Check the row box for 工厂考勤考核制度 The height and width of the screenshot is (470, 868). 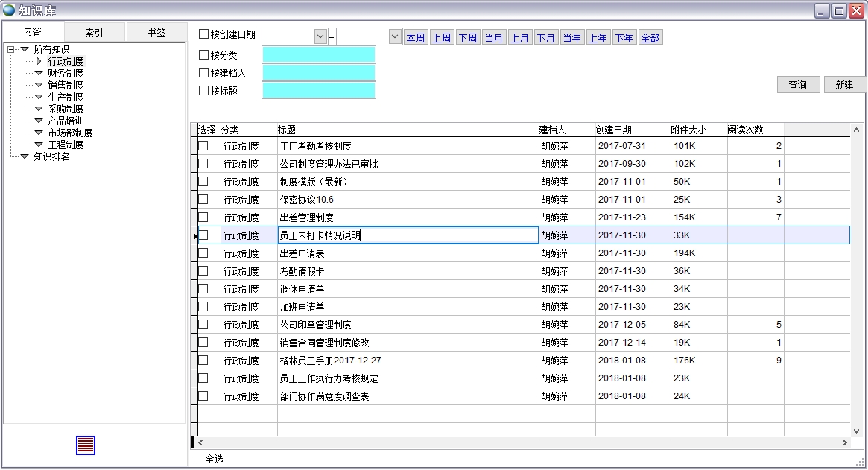click(203, 146)
